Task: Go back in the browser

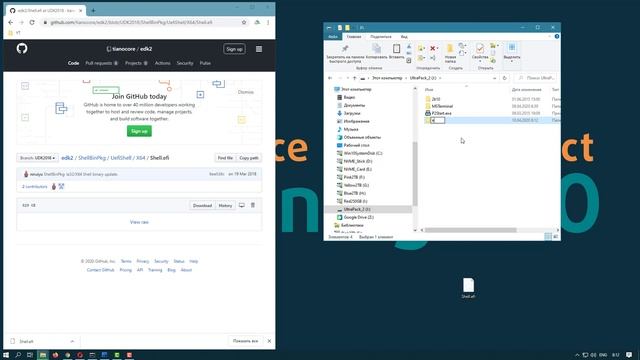Action: point(11,22)
